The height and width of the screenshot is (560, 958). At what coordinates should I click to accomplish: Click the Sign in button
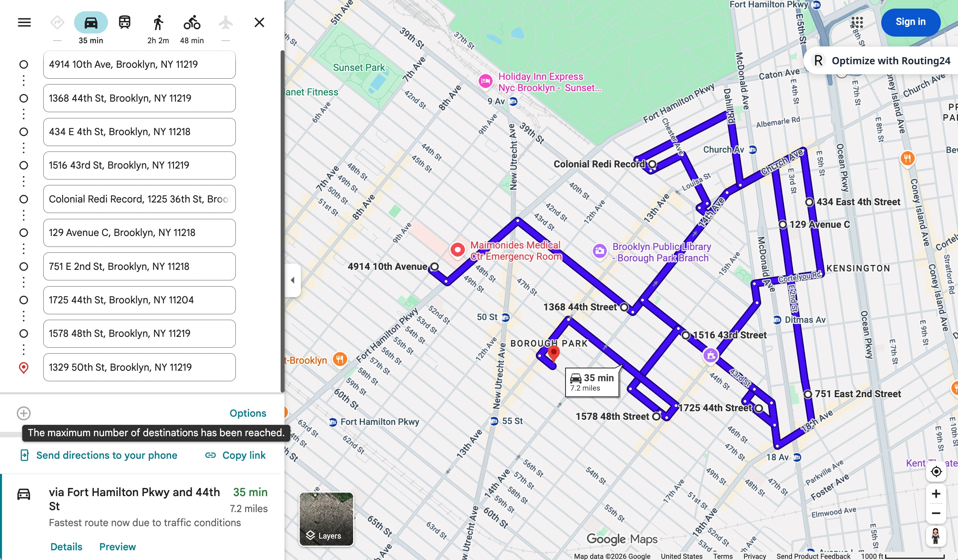pyautogui.click(x=910, y=22)
